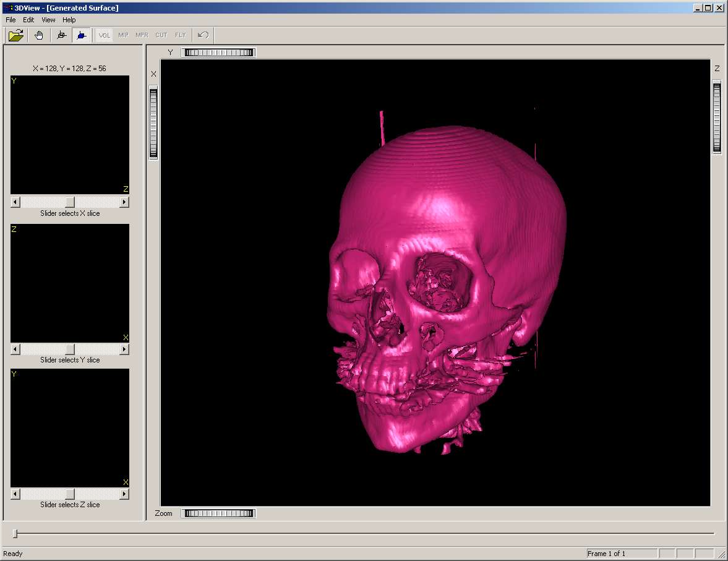The image size is (728, 561).
Task: Open the Edit menu
Action: click(x=28, y=20)
